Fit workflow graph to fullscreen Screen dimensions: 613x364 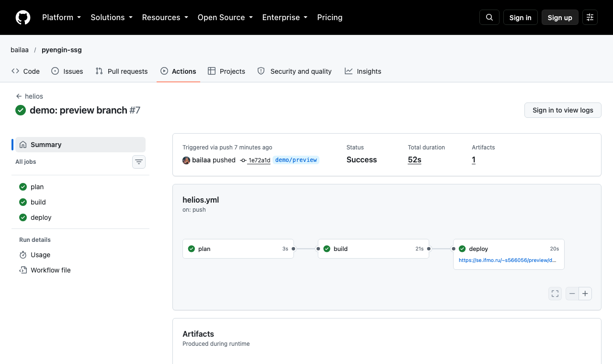coord(555,294)
